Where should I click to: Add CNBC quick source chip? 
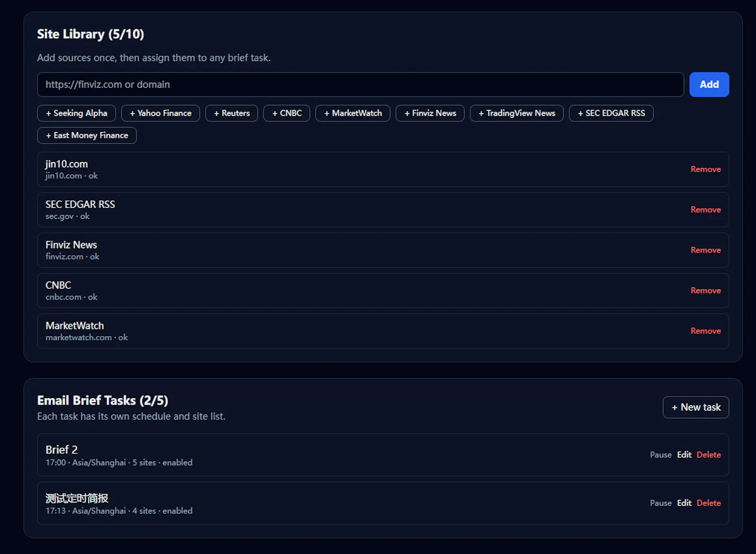tap(287, 113)
